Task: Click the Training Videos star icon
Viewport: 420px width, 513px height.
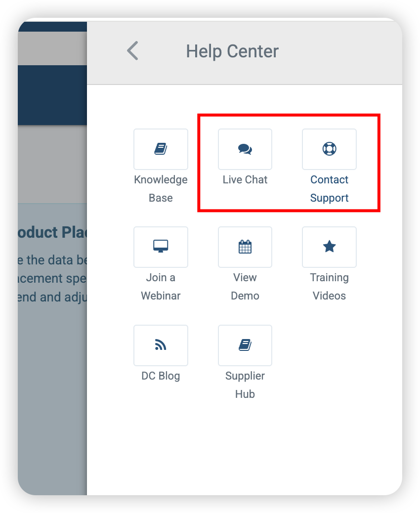Action: pos(329,247)
